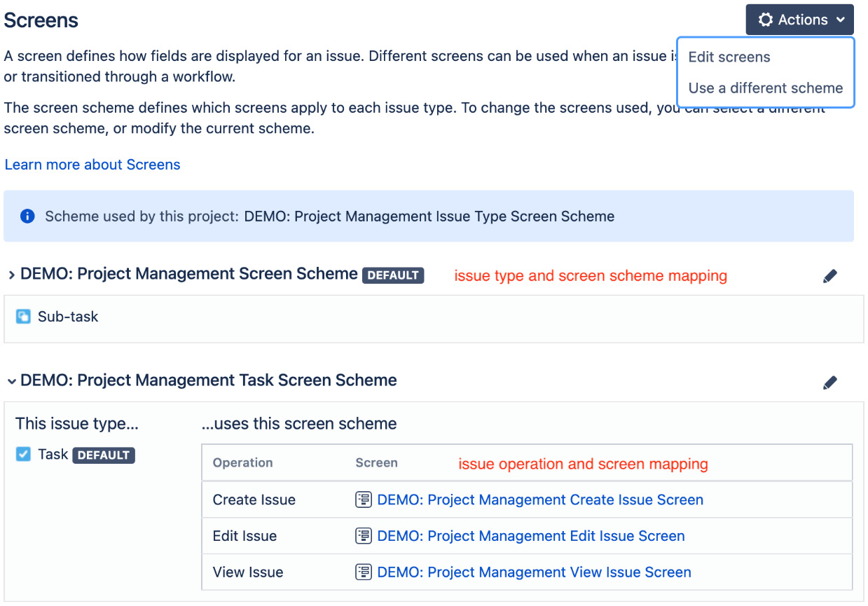
Task: Click the screen icon beside Edit Issue Screen
Action: pyautogui.click(x=364, y=536)
